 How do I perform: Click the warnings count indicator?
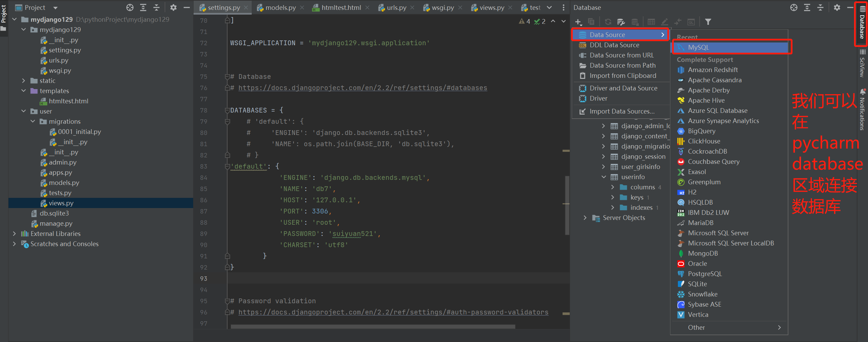point(524,21)
